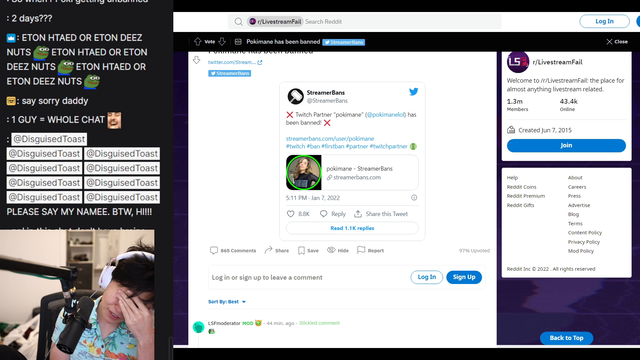
Task: Click the Terms footer link
Action: [575, 224]
